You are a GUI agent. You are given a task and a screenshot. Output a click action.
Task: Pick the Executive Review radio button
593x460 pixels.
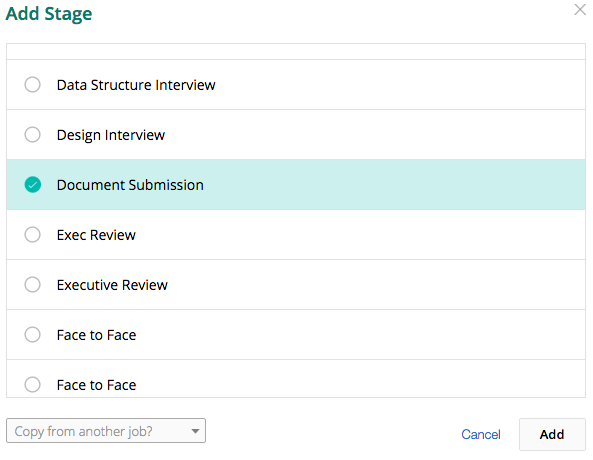tap(33, 284)
